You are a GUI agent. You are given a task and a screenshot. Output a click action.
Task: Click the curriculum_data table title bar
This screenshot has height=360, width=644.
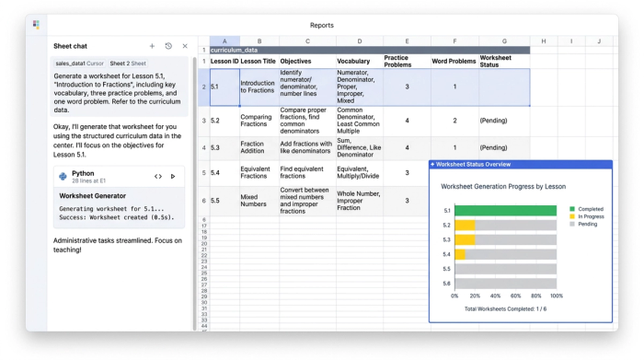pyautogui.click(x=370, y=50)
